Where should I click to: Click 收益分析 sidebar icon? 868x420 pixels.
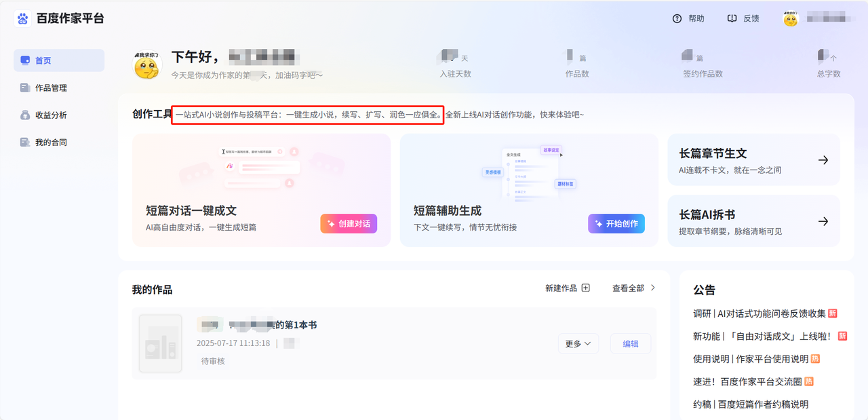click(x=25, y=115)
